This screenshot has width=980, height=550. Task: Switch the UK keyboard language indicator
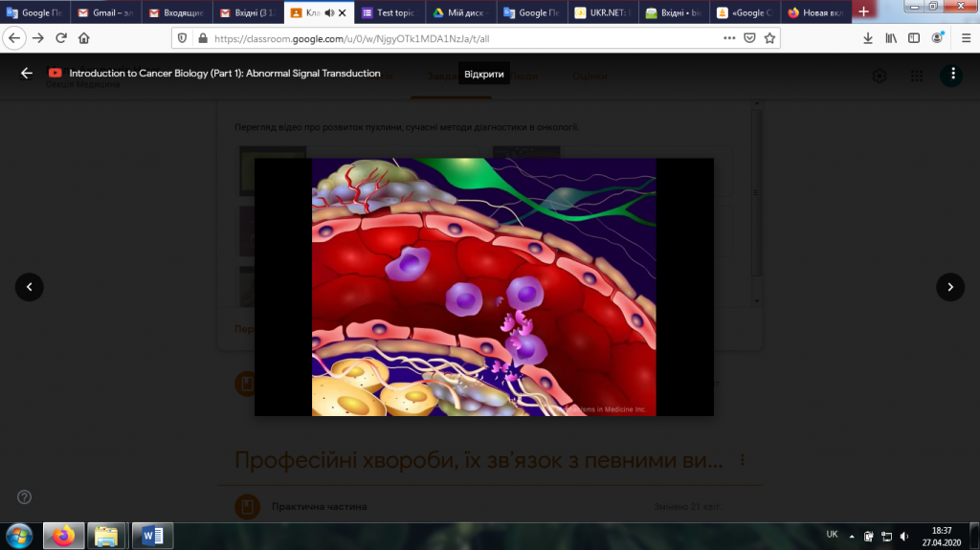click(832, 535)
